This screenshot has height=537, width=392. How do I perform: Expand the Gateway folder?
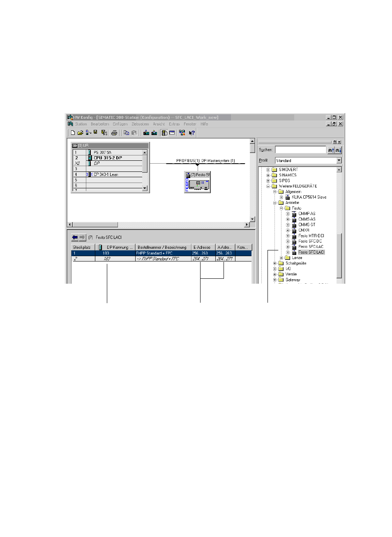tap(275, 280)
